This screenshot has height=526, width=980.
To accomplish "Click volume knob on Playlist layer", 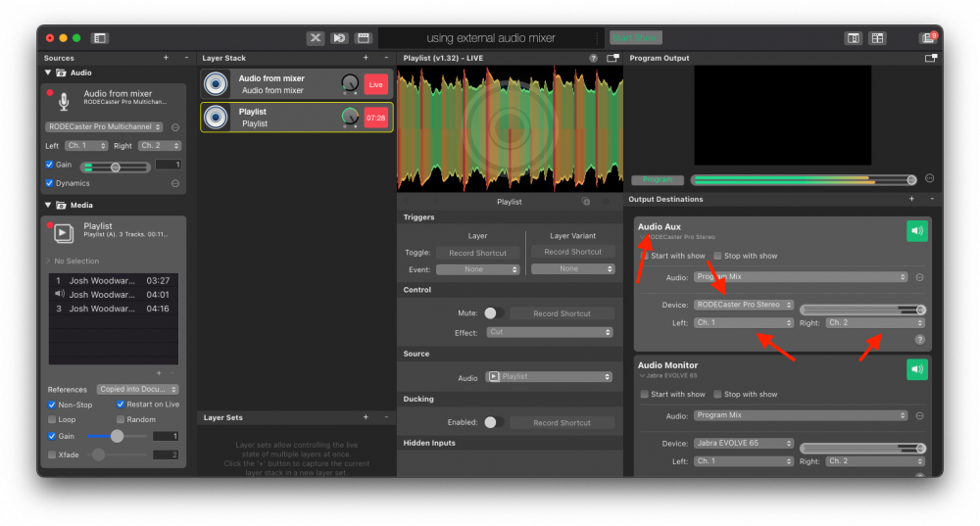I will (x=350, y=117).
